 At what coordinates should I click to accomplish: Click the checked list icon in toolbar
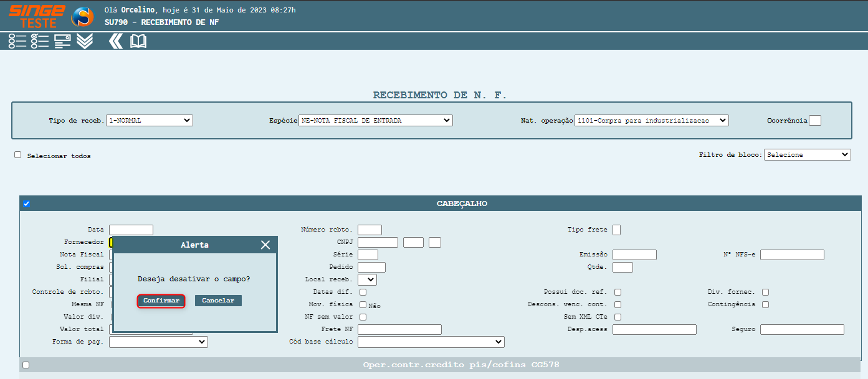39,41
